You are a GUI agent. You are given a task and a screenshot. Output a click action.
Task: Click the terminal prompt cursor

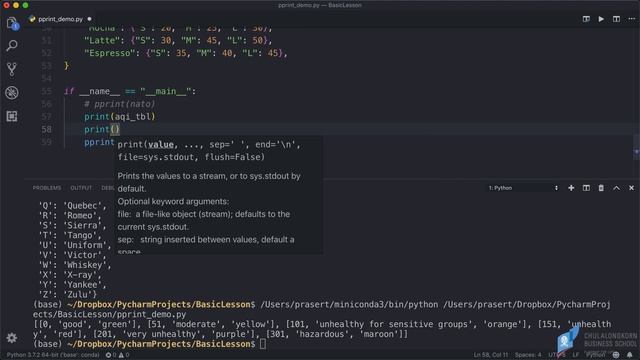pyautogui.click(x=262, y=344)
